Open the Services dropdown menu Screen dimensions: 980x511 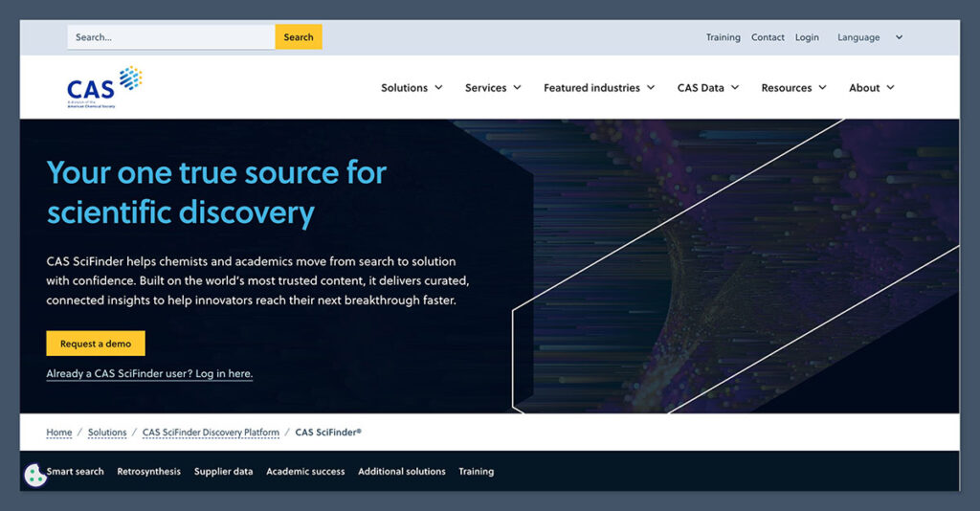pos(492,87)
